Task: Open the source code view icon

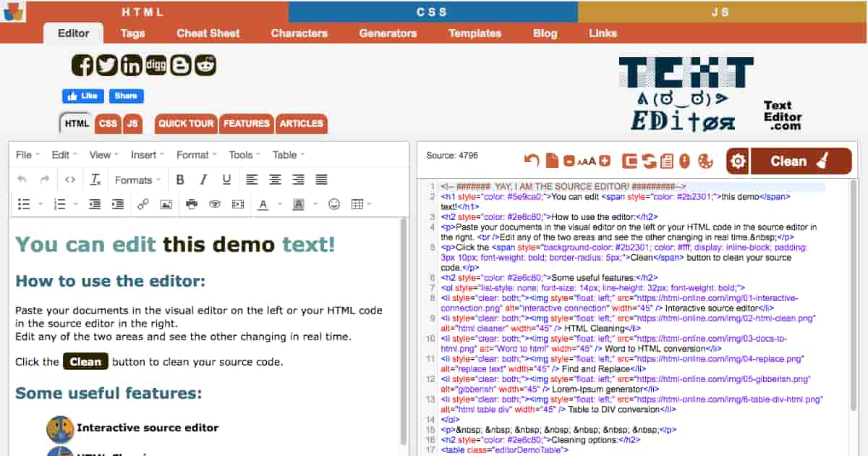Action: 70,180
